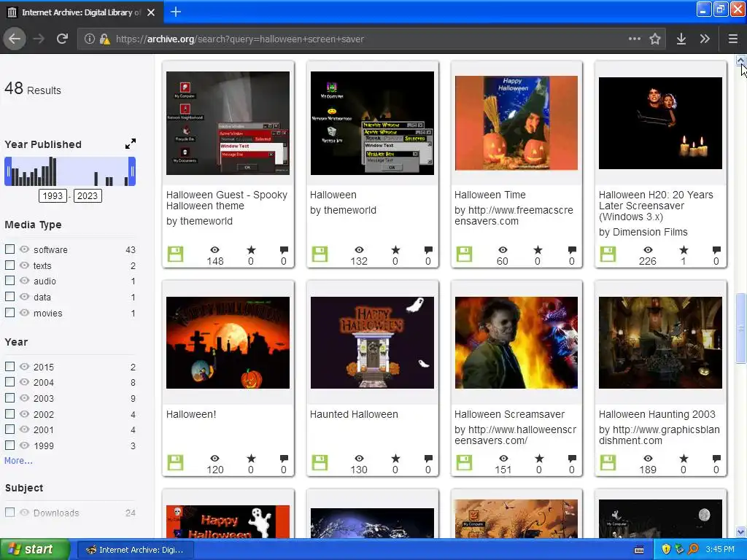Click the scroll up arrow of the page scrollbar
Image resolution: width=747 pixels, height=560 pixels.
[x=741, y=61]
